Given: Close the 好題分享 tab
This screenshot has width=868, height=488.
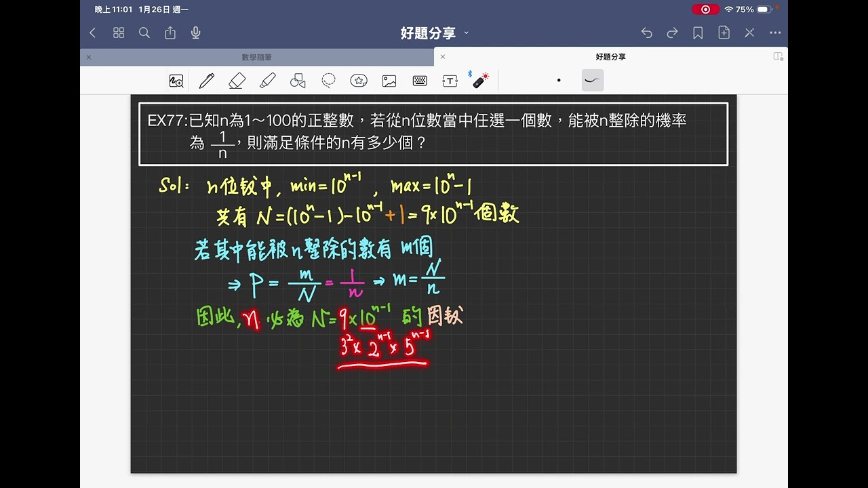Looking at the screenshot, I should point(443,57).
